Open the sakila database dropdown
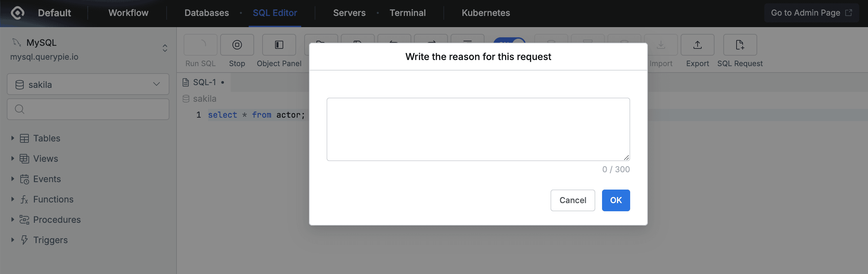The image size is (868, 274). 88,84
